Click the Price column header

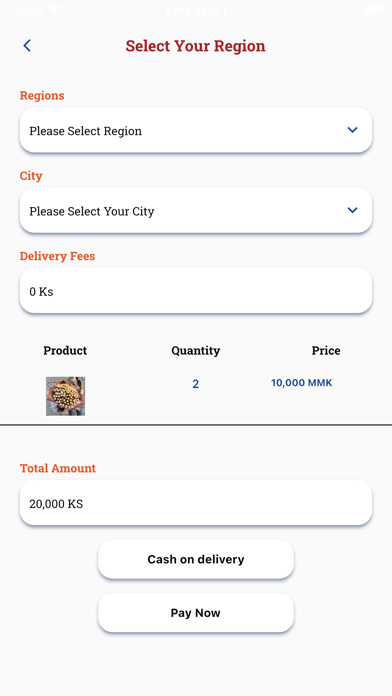[x=326, y=351]
